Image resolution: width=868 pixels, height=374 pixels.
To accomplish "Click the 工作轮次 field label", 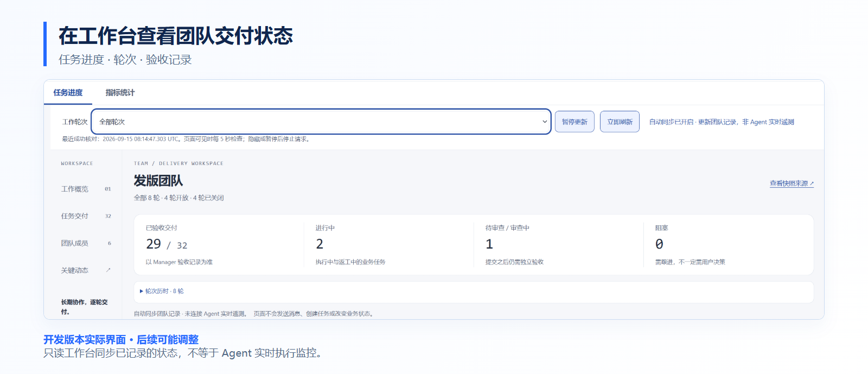I will (75, 122).
